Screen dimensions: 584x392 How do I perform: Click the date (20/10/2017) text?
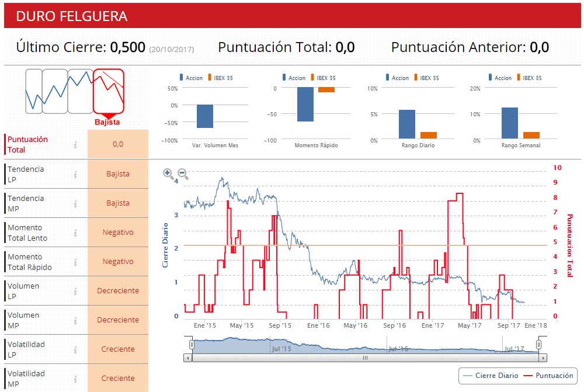click(x=172, y=49)
